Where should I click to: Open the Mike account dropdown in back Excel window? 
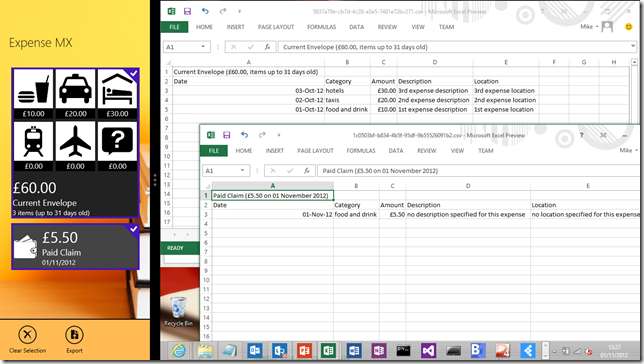click(x=589, y=27)
